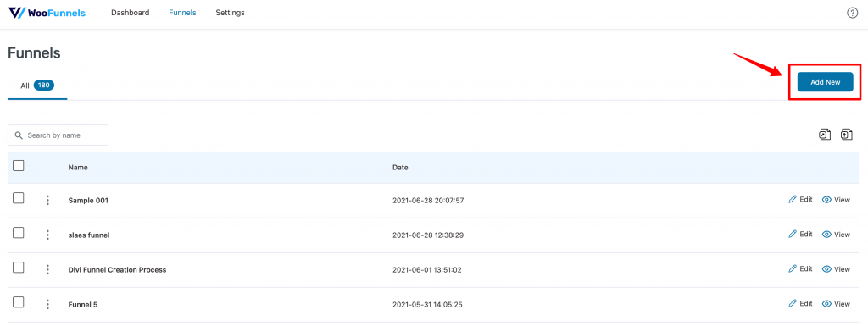The width and height of the screenshot is (868, 326).
Task: Click pencil Edit icon for Funnel 5
Action: click(x=793, y=303)
